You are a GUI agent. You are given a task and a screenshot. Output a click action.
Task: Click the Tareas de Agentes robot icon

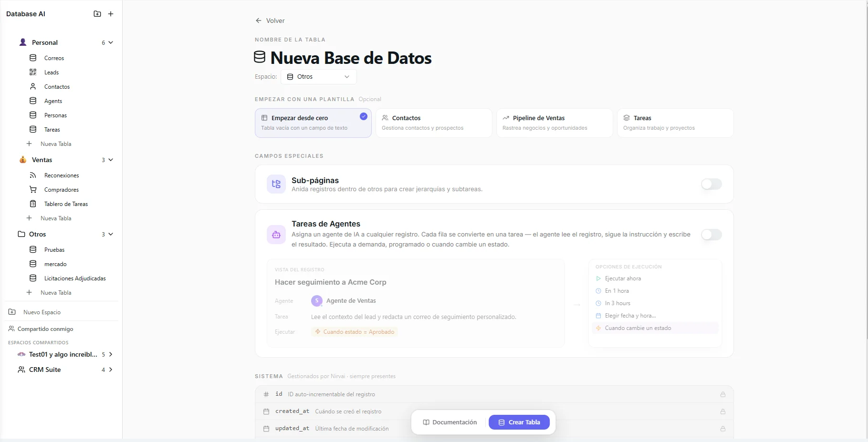276,235
